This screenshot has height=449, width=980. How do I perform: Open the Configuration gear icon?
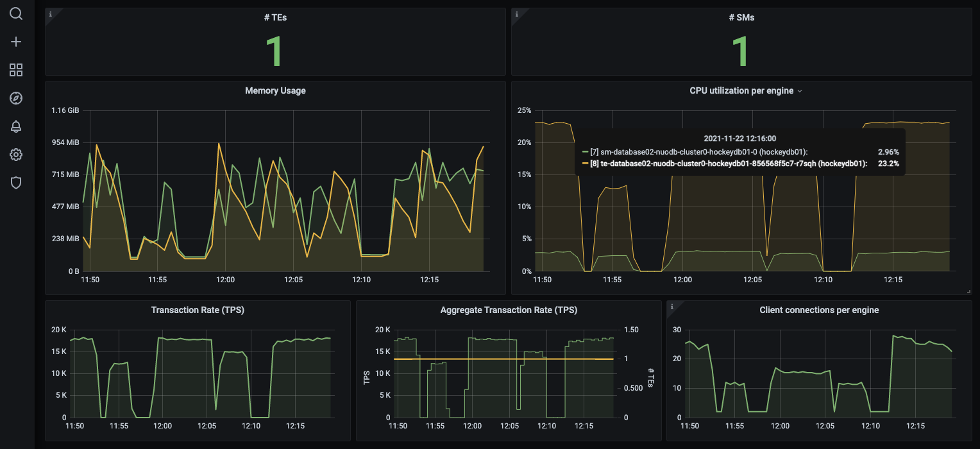click(16, 155)
